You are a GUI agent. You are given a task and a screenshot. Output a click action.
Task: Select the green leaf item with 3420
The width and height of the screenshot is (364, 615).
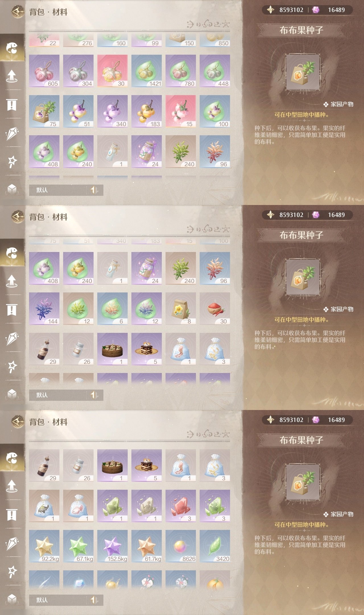click(x=215, y=546)
